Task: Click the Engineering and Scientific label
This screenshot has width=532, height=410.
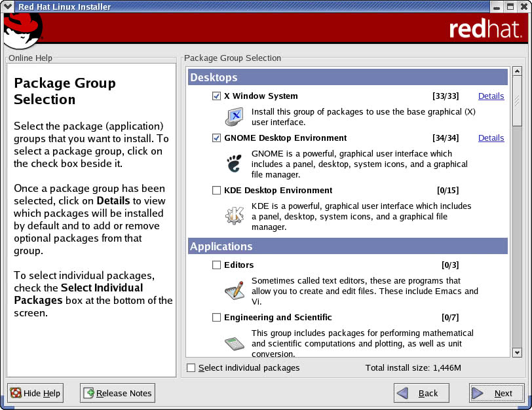Action: click(278, 318)
